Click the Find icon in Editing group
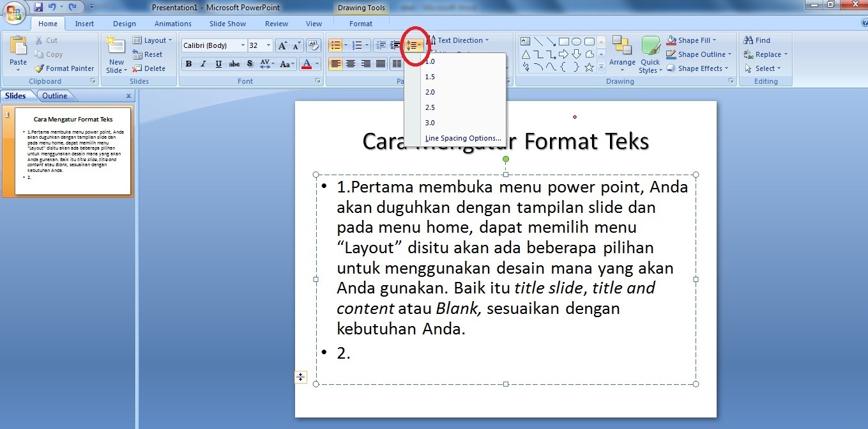The height and width of the screenshot is (429, 868). tap(756, 40)
